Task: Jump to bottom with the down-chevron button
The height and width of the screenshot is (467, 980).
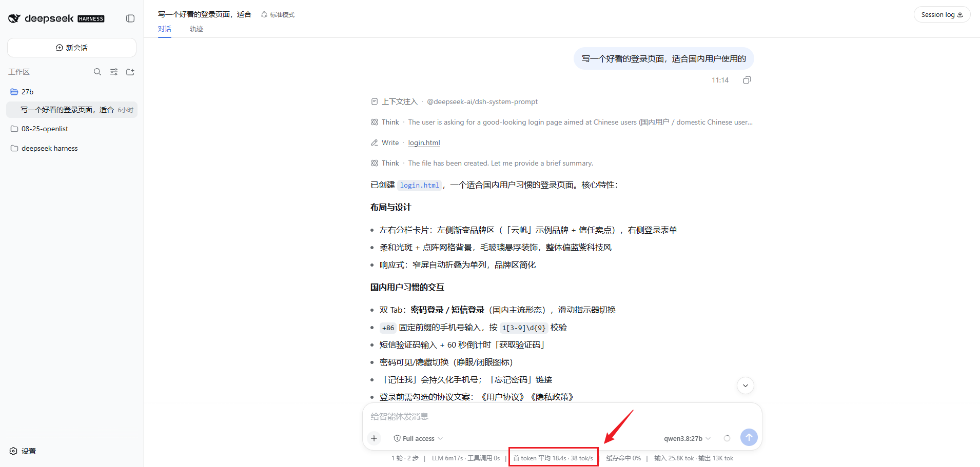Action: tap(746, 385)
